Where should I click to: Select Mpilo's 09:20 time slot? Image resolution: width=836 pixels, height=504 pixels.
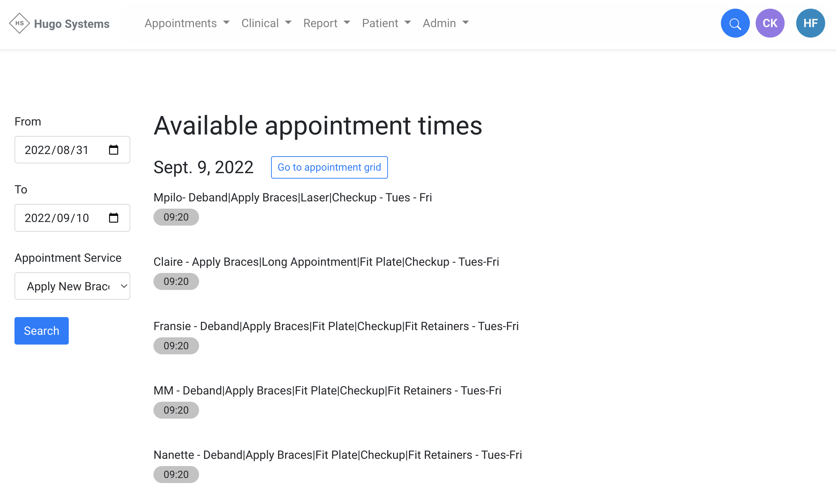point(176,217)
